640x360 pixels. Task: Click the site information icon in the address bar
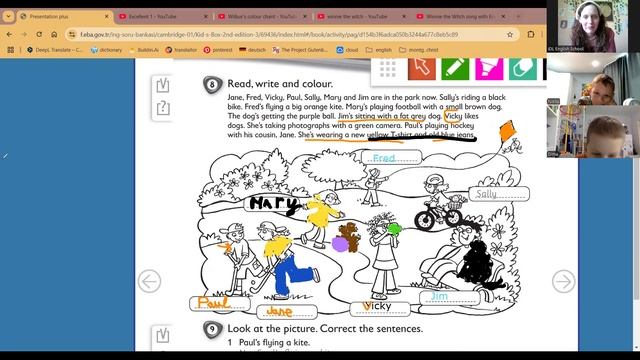pos(72,35)
